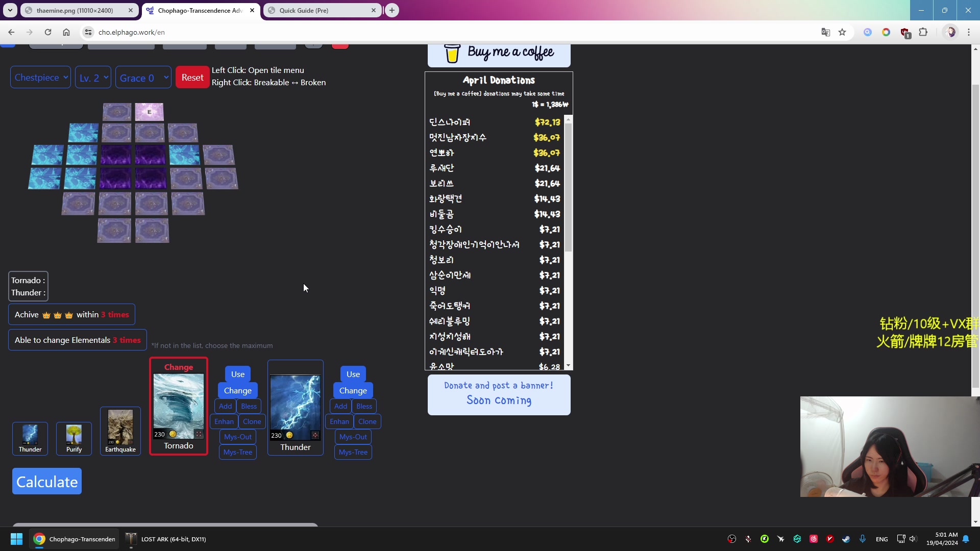The image size is (980, 551).
Task: Open the browser Extensions puzzle icon
Action: click(923, 32)
